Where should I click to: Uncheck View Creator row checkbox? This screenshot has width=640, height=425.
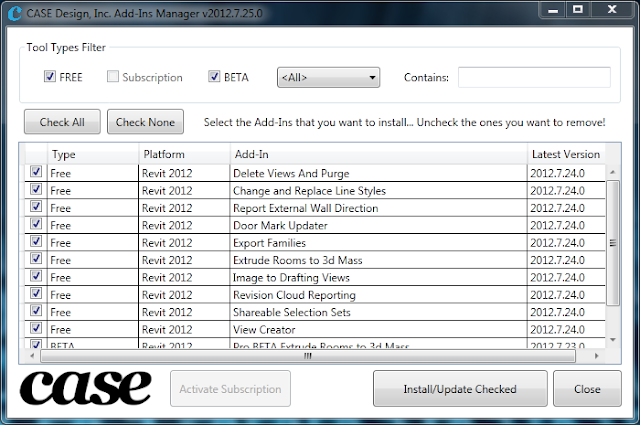coord(36,328)
